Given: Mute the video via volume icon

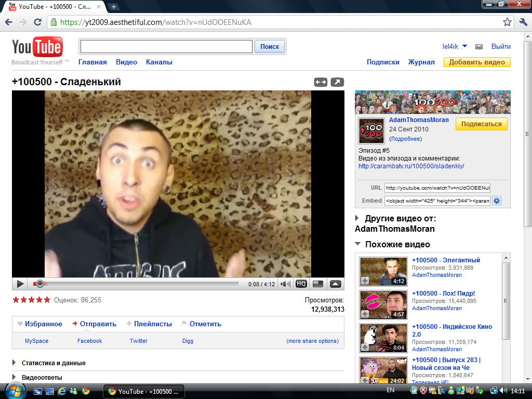Looking at the screenshot, I should pos(285,284).
